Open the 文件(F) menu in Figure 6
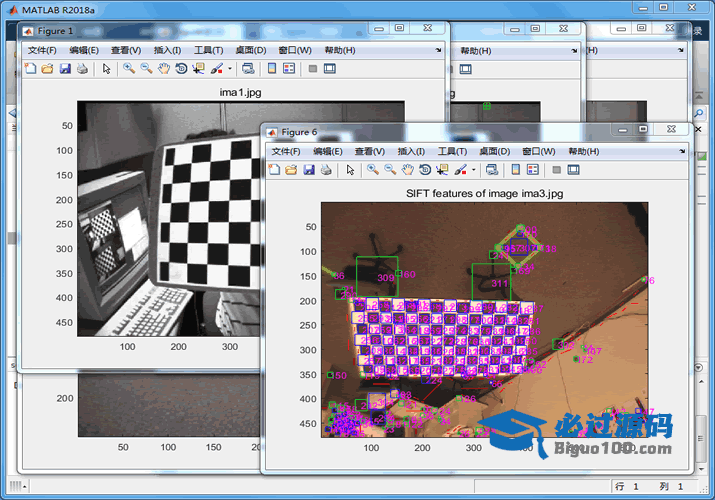The image size is (715, 500). click(x=286, y=151)
